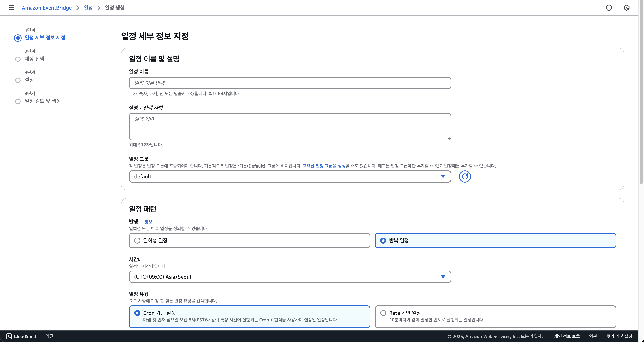Click the 정보 link next to 발생
644x342 pixels.
pos(148,222)
